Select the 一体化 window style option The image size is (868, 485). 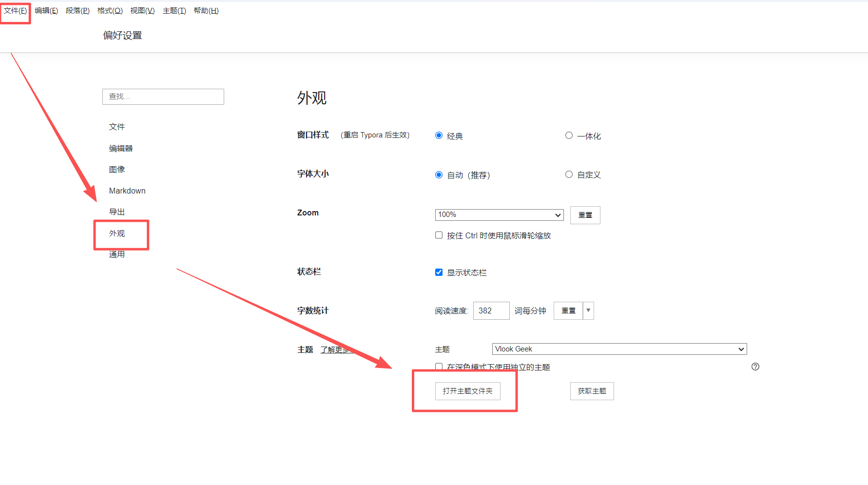tap(569, 136)
